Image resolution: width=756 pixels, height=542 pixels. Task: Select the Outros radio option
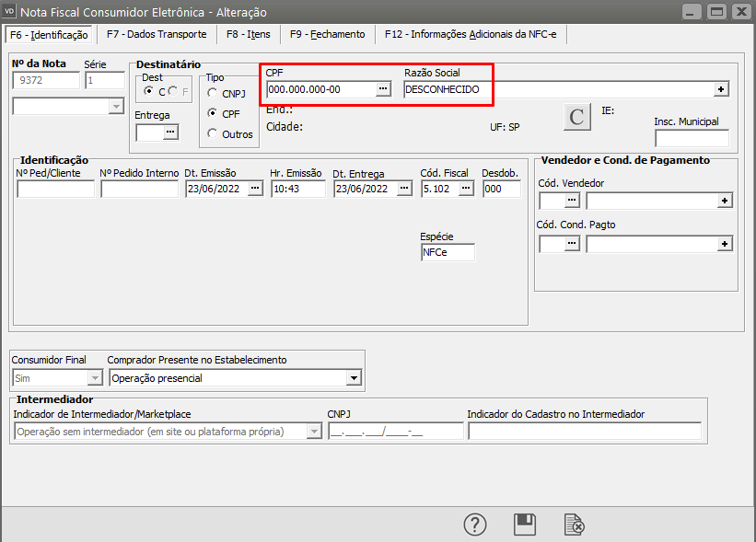[x=214, y=134]
